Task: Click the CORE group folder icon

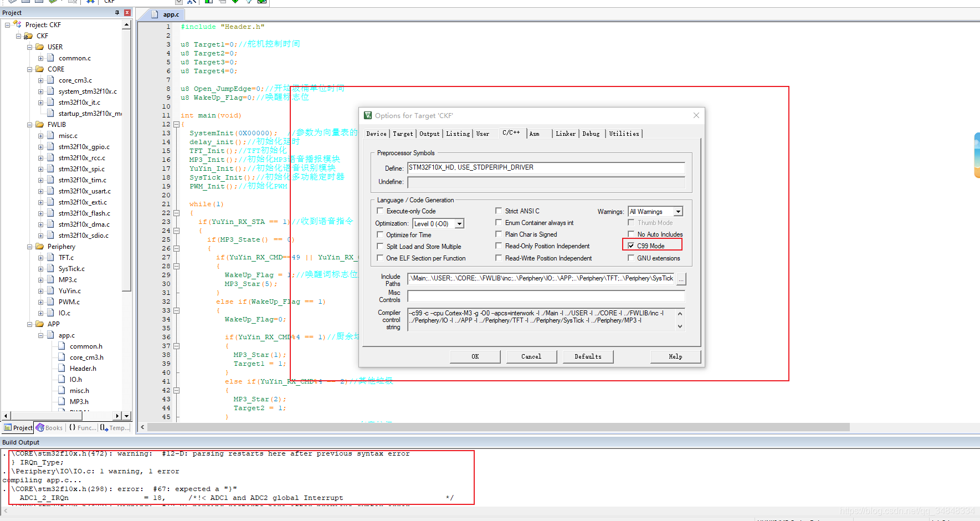Action: coord(39,69)
